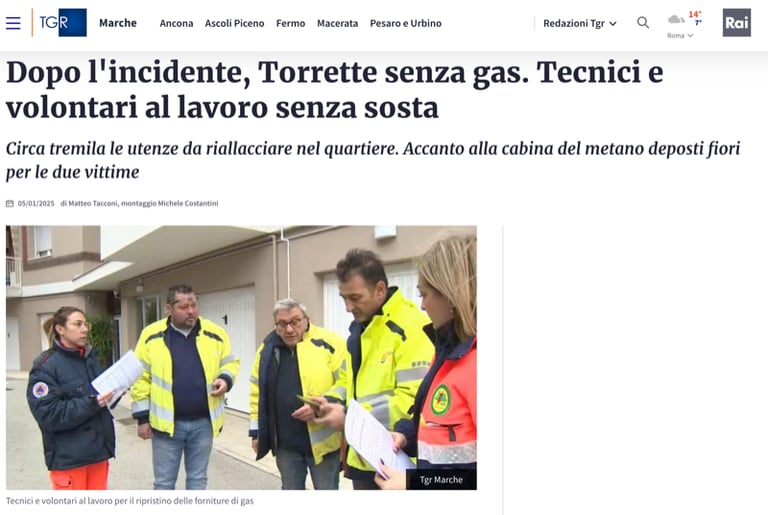Open the hamburger navigation menu

click(x=13, y=23)
